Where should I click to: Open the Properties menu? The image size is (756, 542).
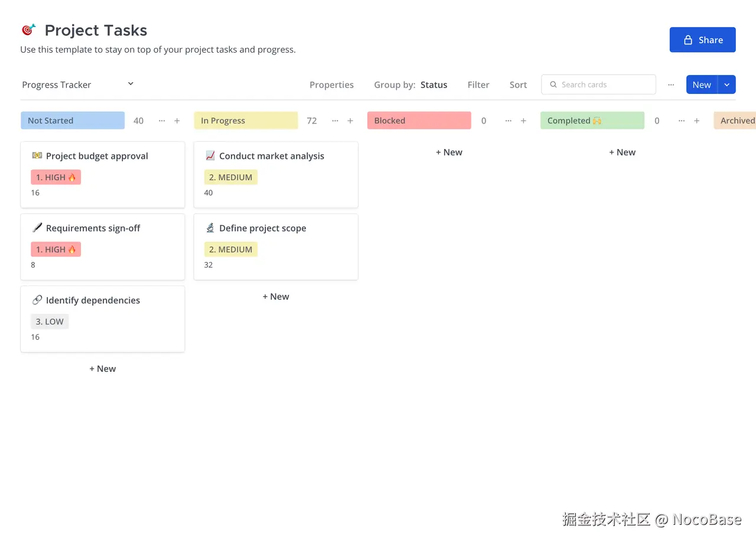tap(331, 85)
